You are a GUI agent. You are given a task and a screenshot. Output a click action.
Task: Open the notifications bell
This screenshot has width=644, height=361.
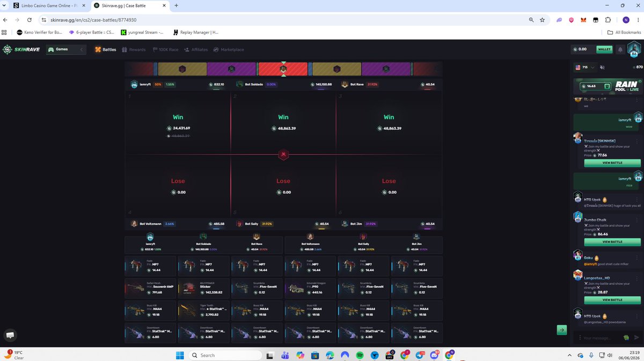[620, 49]
